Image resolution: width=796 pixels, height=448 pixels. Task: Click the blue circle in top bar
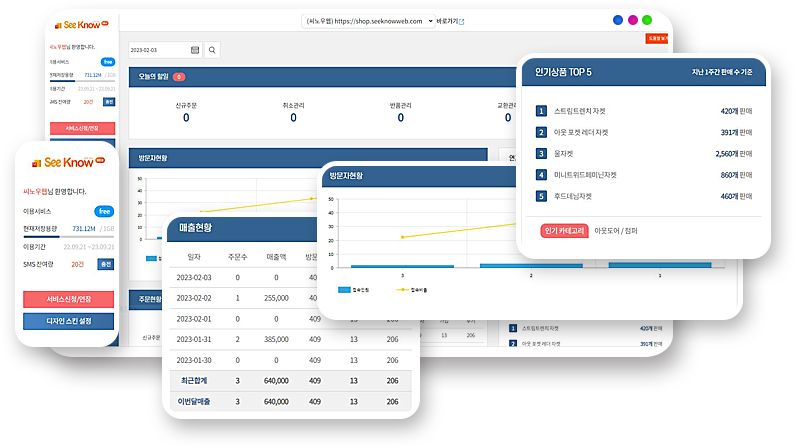coord(617,20)
